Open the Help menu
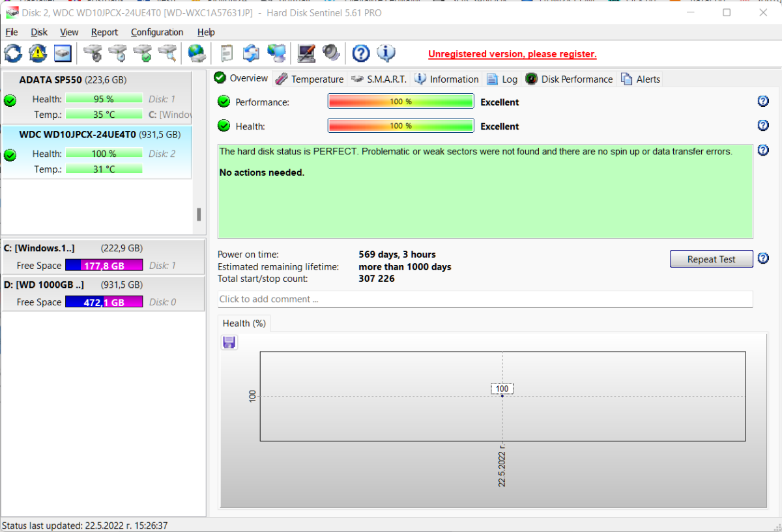The image size is (782, 532). click(206, 32)
